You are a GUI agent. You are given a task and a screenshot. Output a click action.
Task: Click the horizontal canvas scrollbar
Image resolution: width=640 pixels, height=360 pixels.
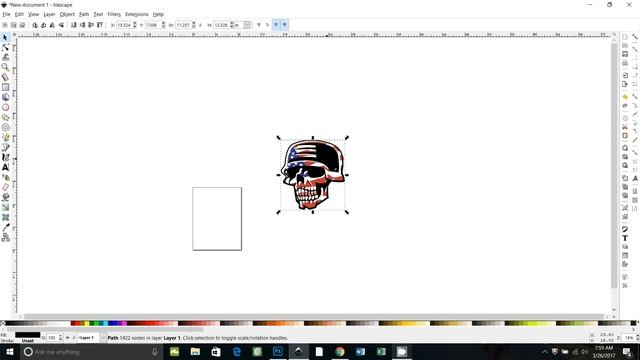pos(313,316)
